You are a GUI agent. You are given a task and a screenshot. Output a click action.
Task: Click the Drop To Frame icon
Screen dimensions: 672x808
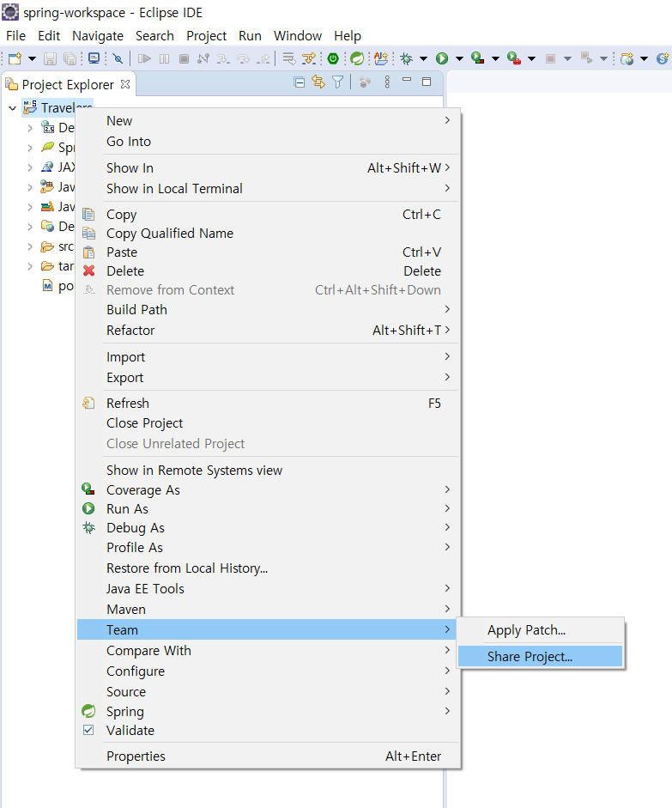(289, 58)
